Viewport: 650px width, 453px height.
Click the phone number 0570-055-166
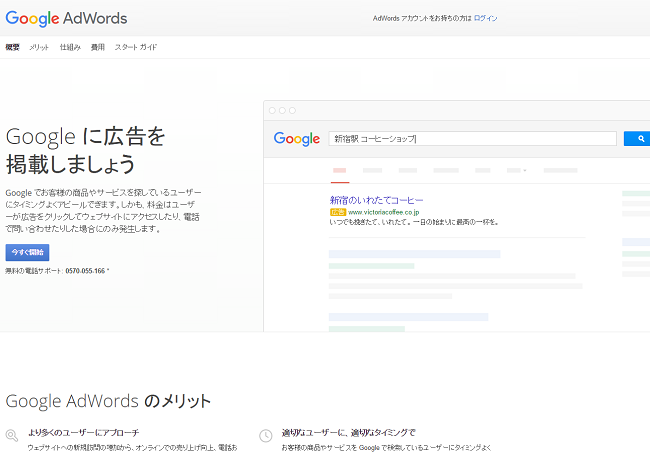point(85,271)
